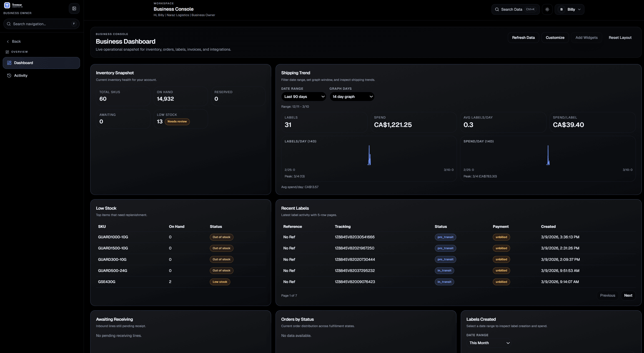Click the Trenvar logo icon
The height and width of the screenshot is (353, 644).
click(x=7, y=5)
